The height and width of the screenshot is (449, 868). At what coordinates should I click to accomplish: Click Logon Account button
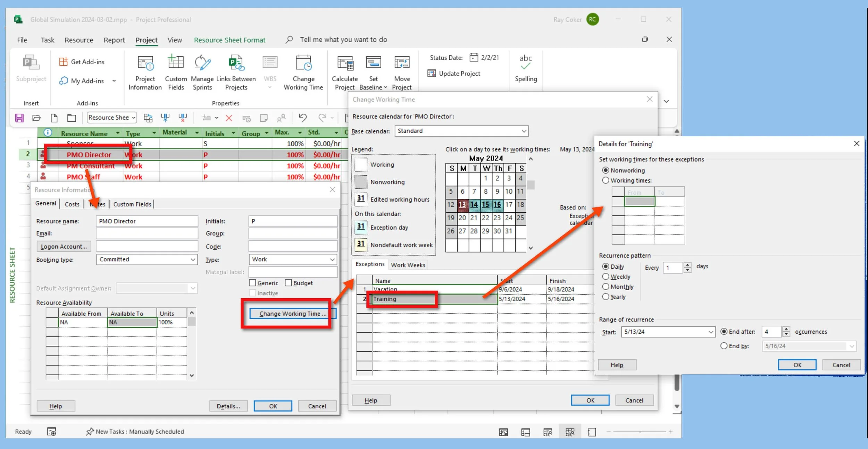(64, 246)
